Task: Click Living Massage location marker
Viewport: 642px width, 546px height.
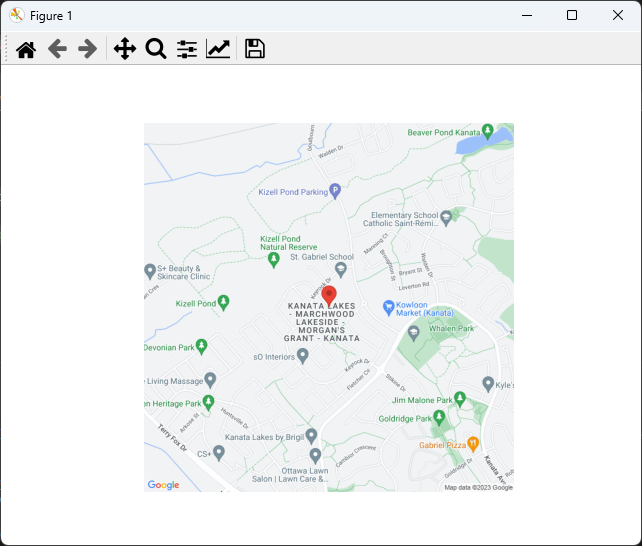Action: pos(210,380)
